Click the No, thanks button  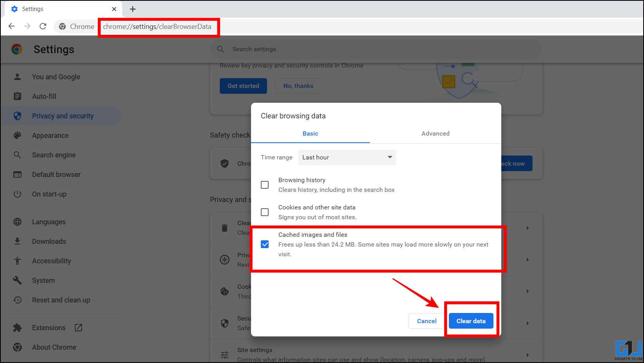coord(298,86)
